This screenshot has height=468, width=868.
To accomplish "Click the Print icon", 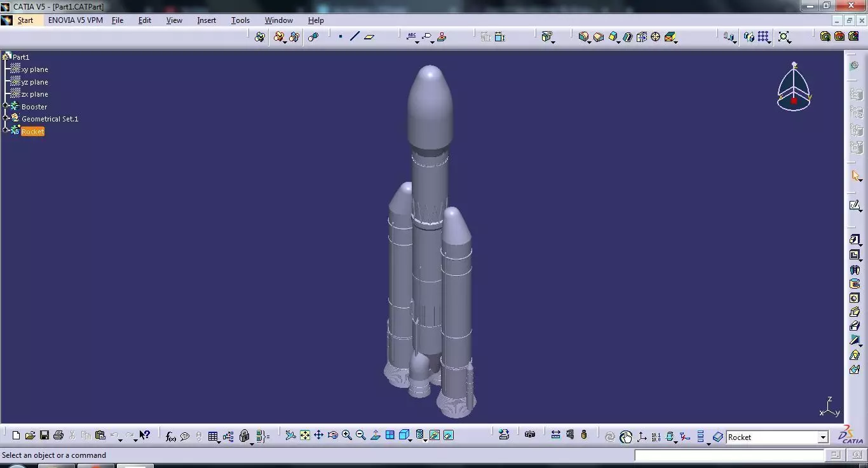I will point(58,436).
